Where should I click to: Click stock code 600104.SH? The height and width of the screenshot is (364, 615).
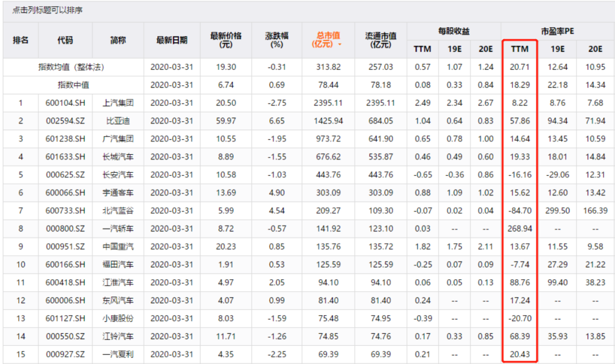[x=65, y=103]
